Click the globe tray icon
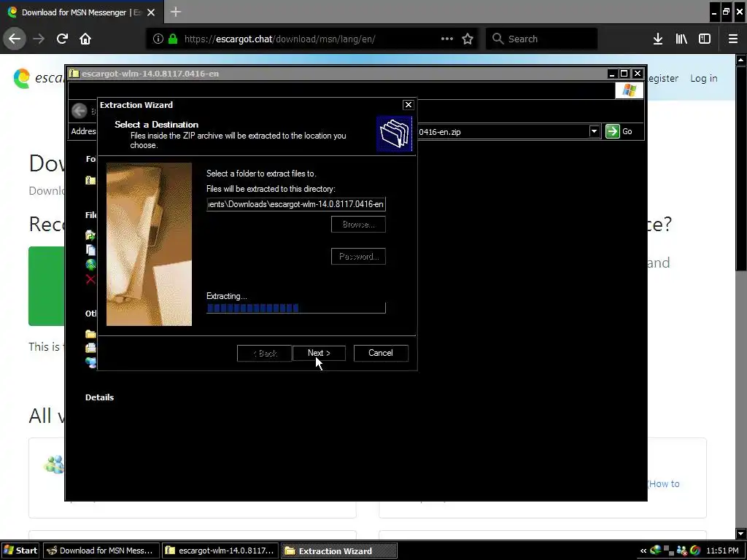 pos(656,551)
